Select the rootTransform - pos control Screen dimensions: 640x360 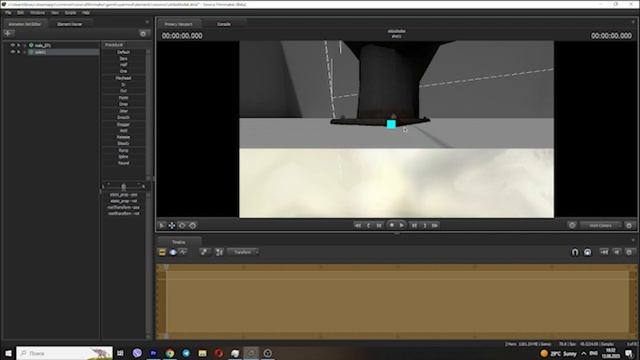coord(123,207)
